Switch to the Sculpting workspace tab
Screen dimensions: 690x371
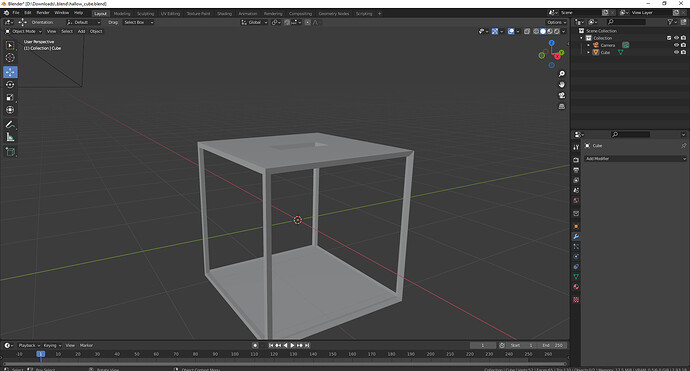[146, 14]
